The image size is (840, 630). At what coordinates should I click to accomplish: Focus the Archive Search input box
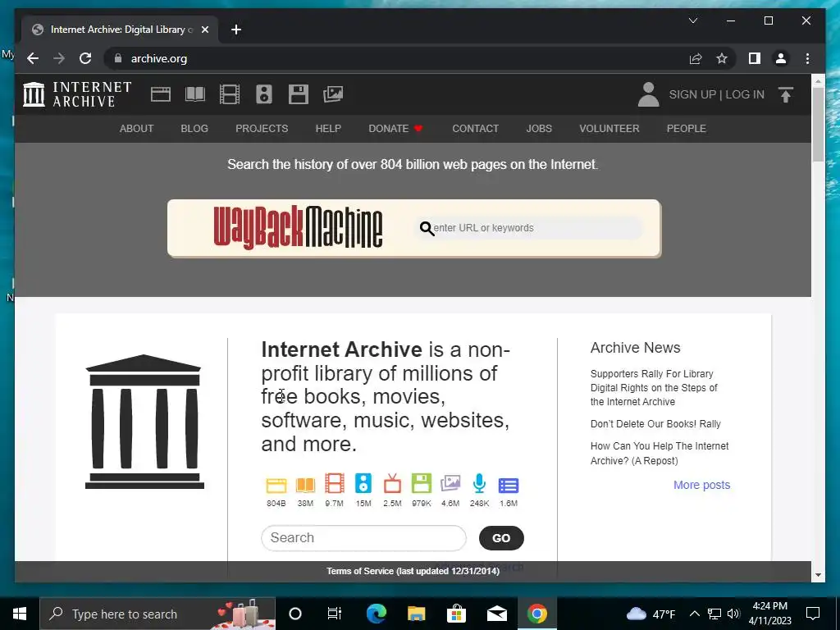pos(363,538)
